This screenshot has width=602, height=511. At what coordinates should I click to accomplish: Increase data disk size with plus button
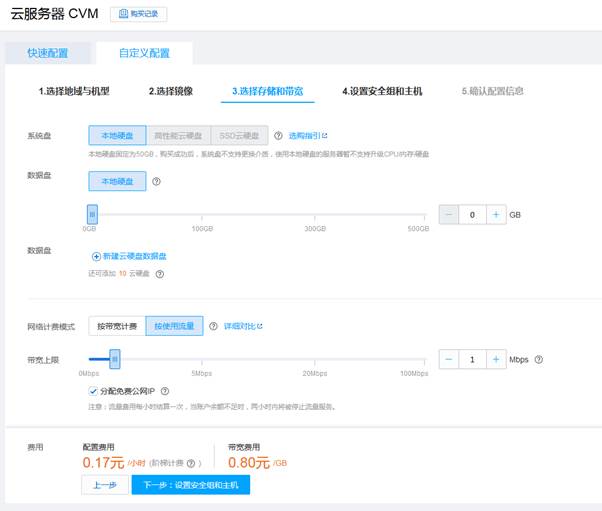click(495, 214)
